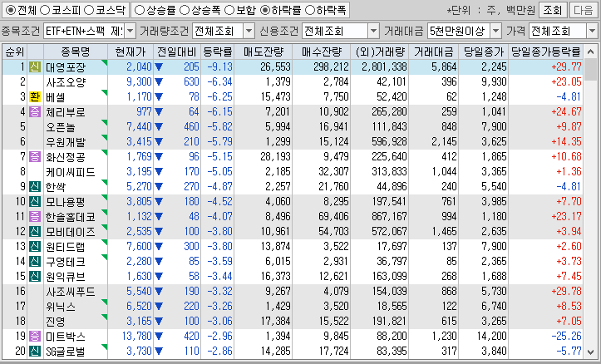
Task: Click the down arrow in 케이씨피드 row
Action: (x=159, y=172)
